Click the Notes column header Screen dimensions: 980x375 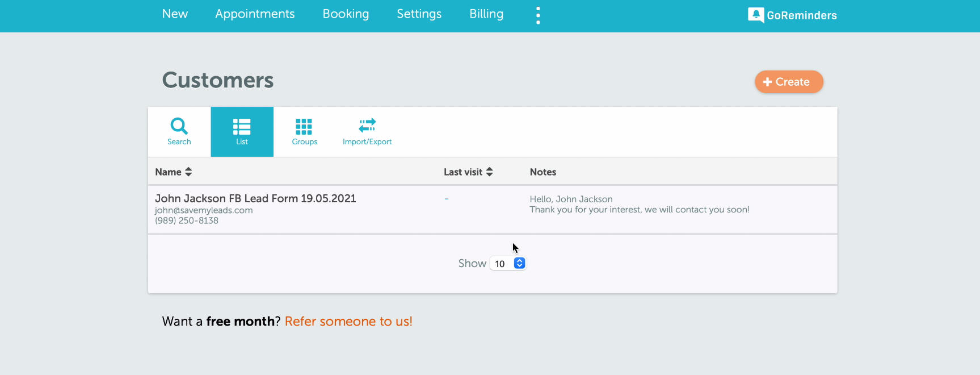click(x=543, y=172)
